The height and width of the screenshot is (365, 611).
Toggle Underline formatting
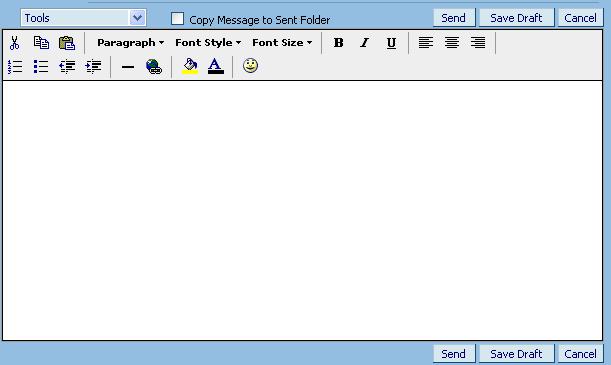391,43
